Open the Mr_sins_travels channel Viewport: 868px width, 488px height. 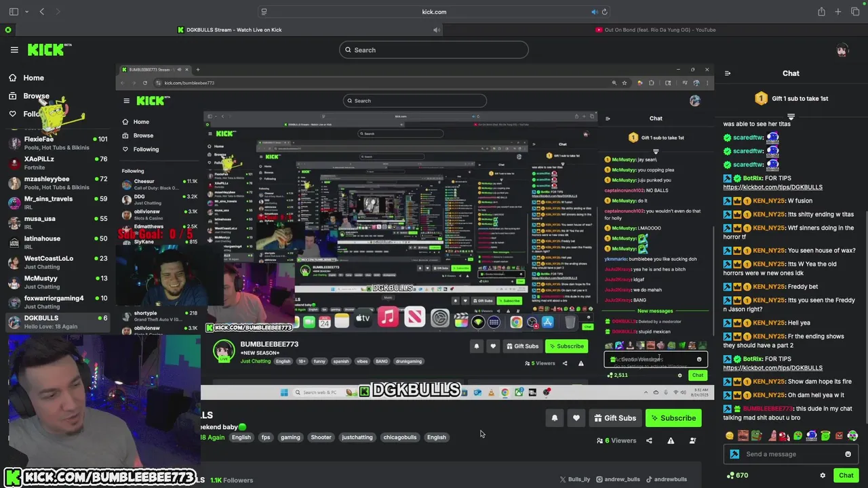pyautogui.click(x=58, y=203)
